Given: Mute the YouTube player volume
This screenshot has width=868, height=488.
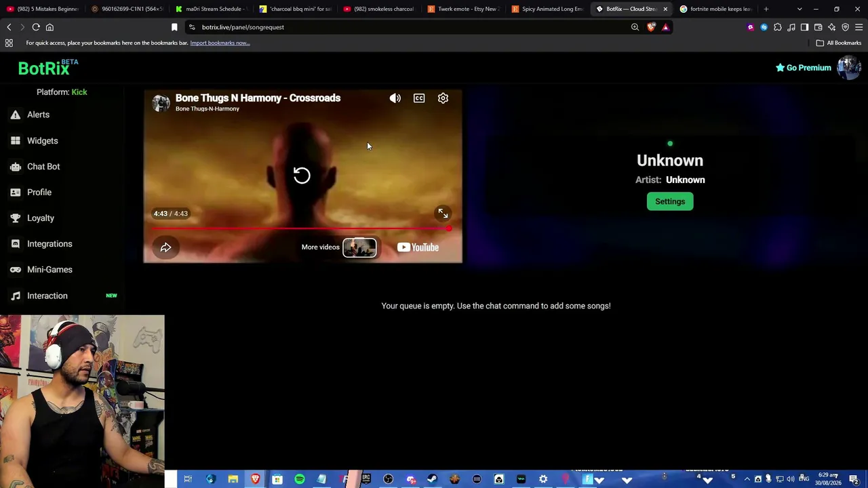Looking at the screenshot, I should (395, 98).
